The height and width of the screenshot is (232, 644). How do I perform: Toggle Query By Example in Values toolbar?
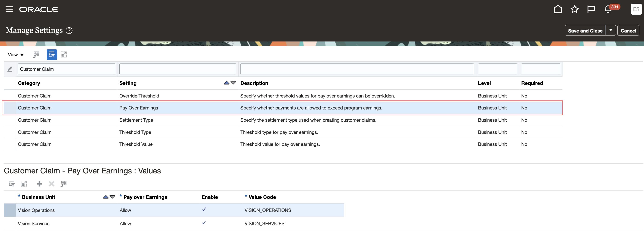[12, 184]
